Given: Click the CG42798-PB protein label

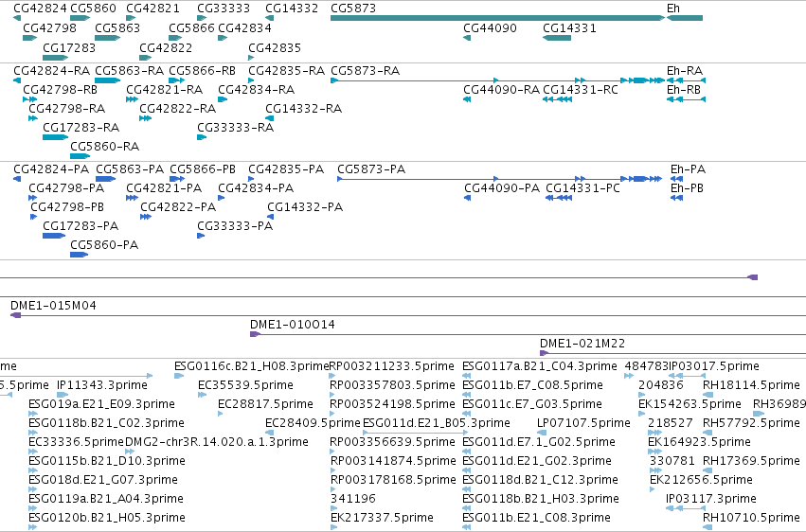Looking at the screenshot, I should (x=67, y=207).
